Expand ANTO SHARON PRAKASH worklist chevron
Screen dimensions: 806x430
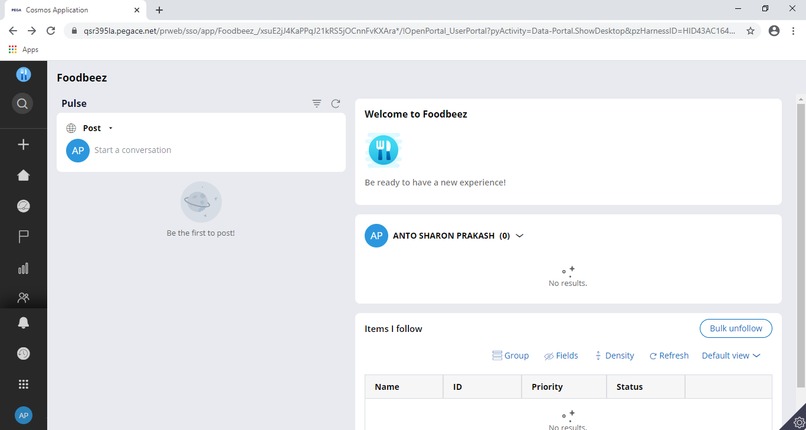(519, 236)
